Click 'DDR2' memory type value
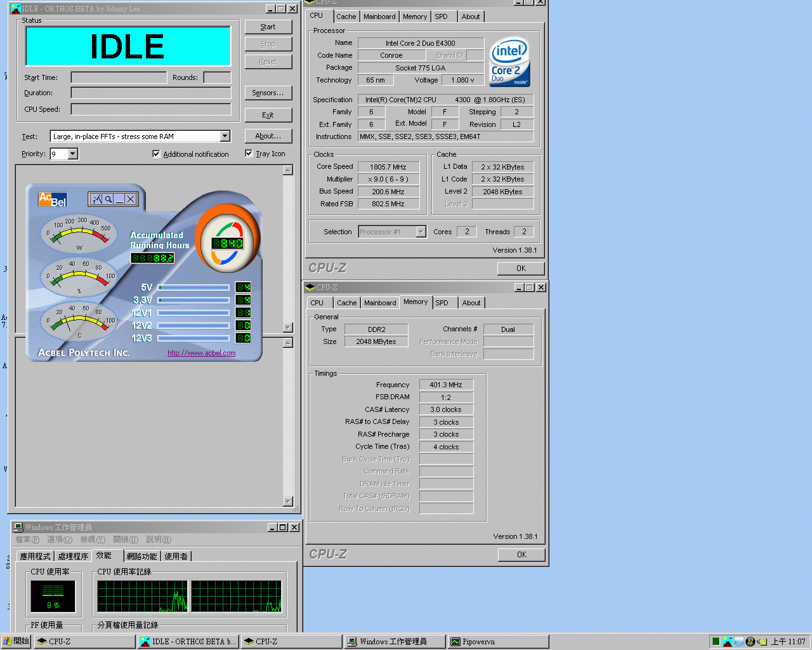812x650 pixels. pos(377,329)
